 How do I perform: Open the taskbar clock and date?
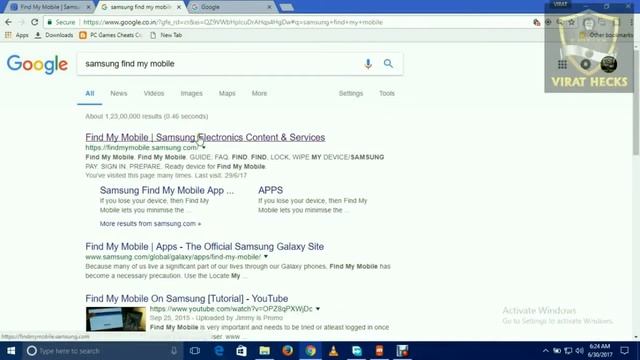click(600, 351)
